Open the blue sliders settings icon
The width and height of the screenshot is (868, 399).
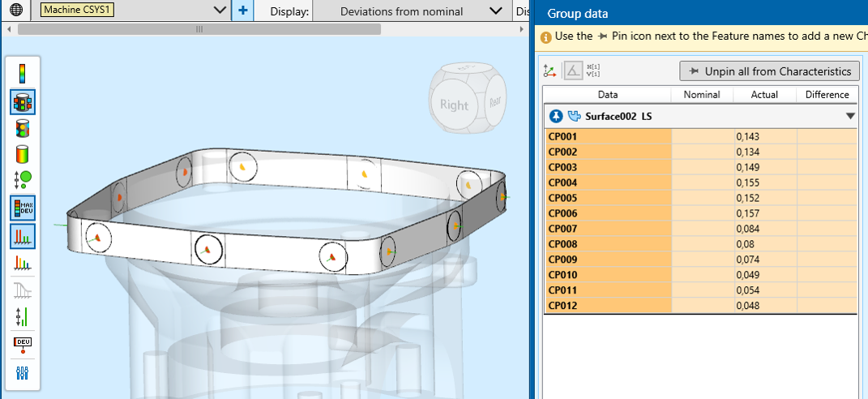22,373
